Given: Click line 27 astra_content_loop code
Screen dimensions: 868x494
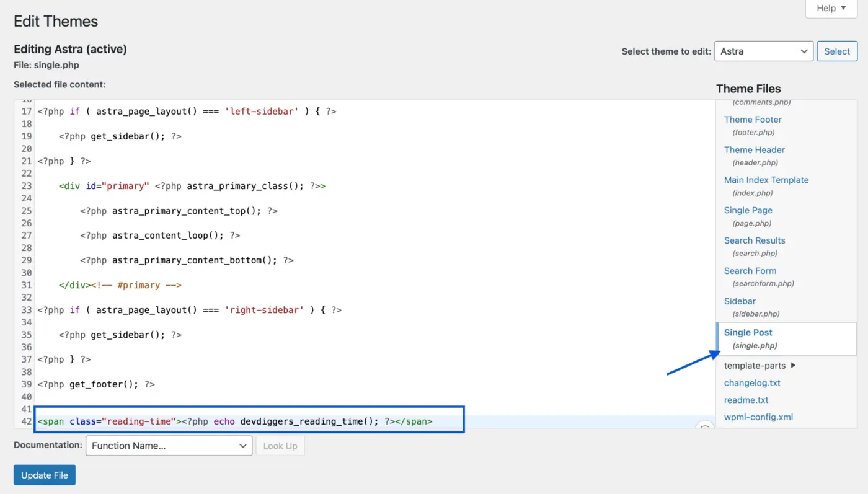Looking at the screenshot, I should point(160,236).
